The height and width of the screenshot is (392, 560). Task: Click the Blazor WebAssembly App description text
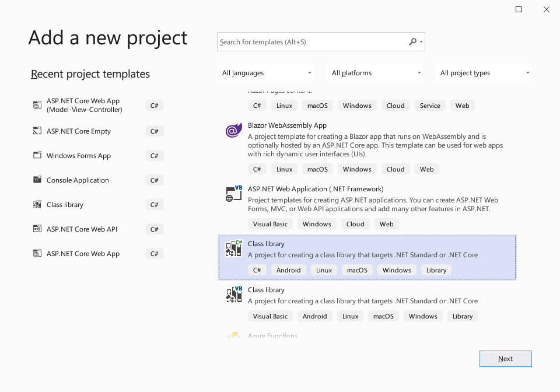[x=375, y=145]
